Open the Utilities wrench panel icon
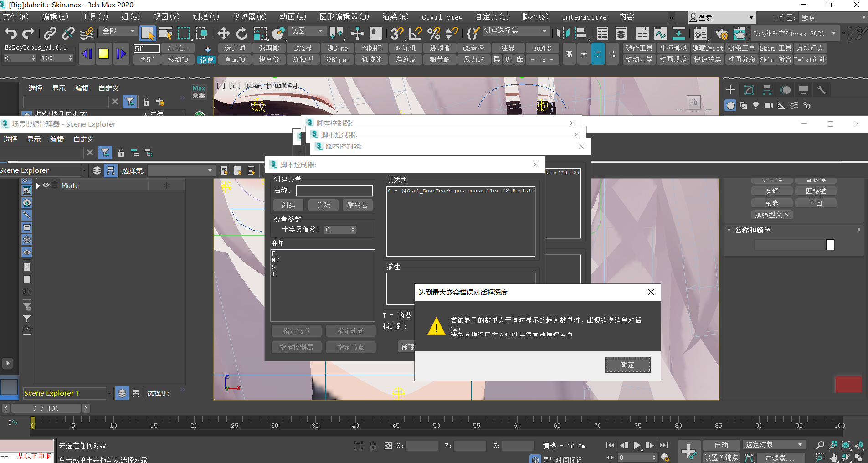This screenshot has height=463, width=868. point(822,90)
